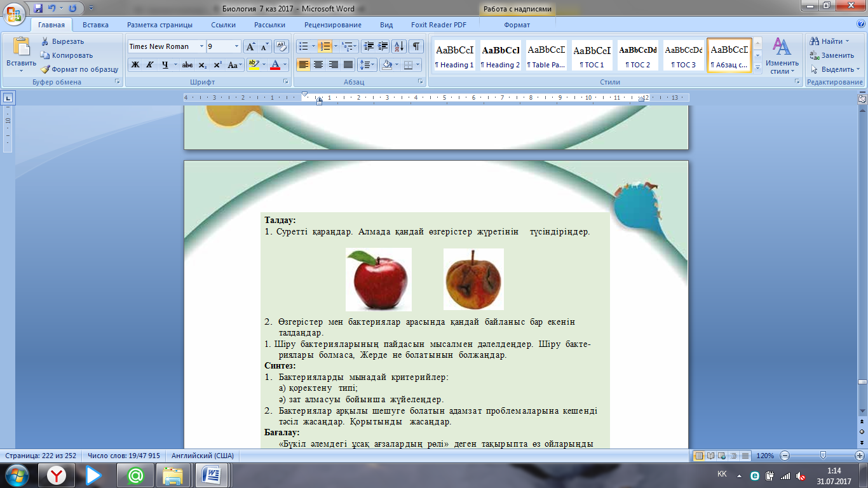Open the round Office button menu

(x=14, y=14)
